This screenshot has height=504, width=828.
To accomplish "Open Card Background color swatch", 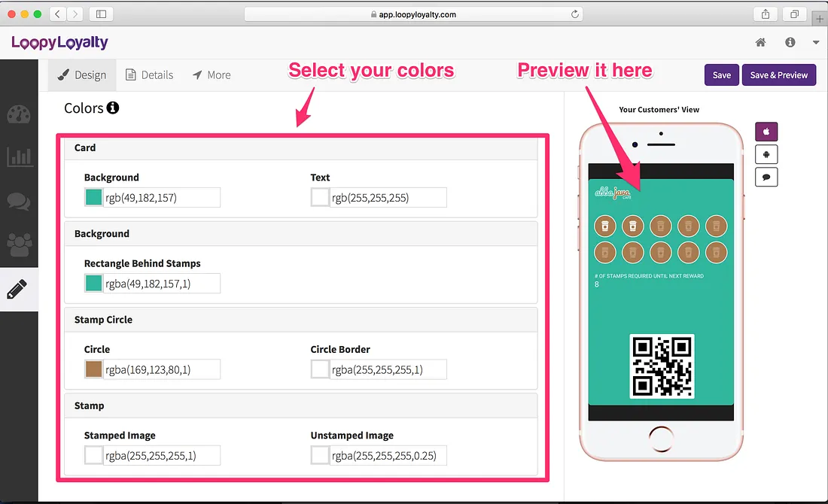I will click(x=93, y=197).
